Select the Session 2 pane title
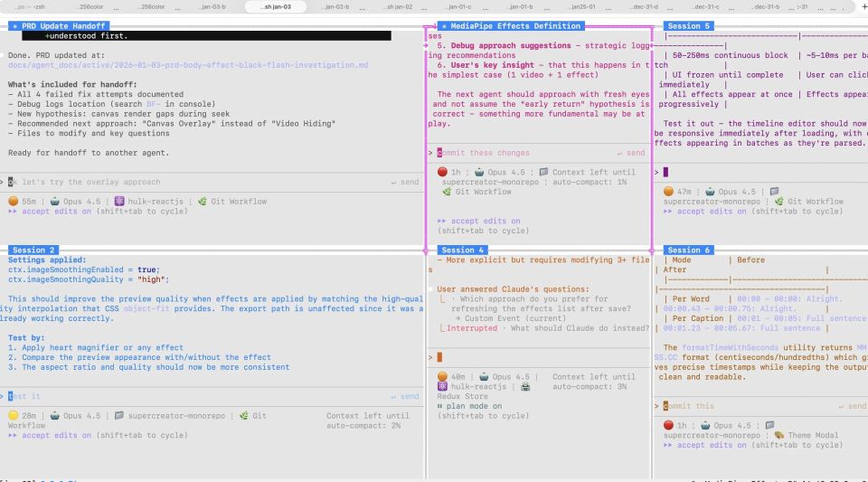 click(33, 250)
